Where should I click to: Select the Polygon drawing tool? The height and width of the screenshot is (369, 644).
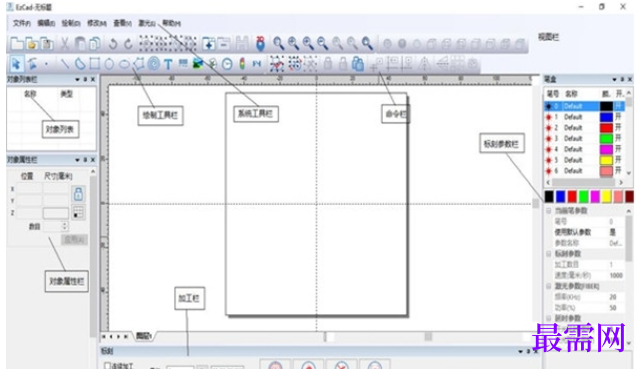click(139, 64)
